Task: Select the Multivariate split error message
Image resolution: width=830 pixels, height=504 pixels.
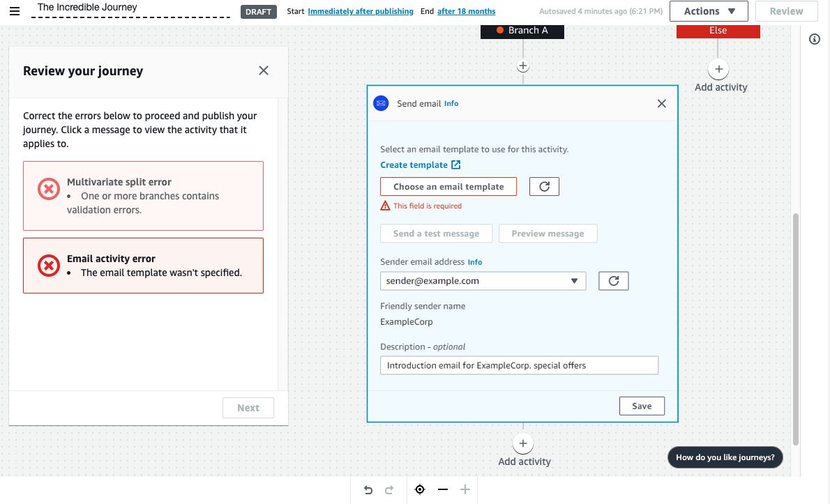Action: 143,196
